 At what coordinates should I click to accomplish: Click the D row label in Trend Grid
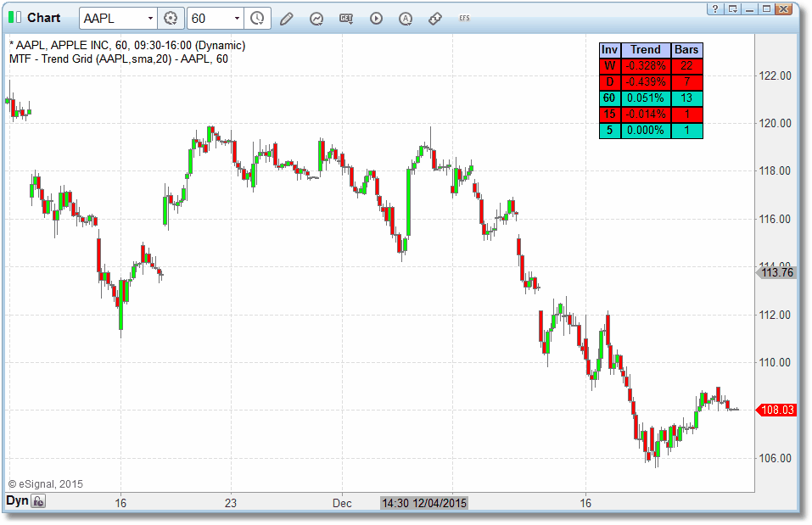[x=609, y=81]
